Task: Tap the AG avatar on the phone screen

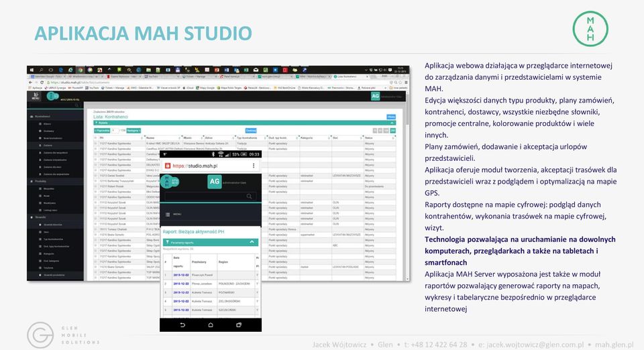Action: [215, 181]
